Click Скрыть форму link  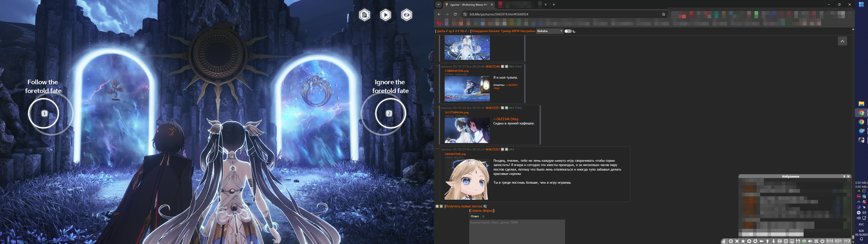[x=481, y=211]
